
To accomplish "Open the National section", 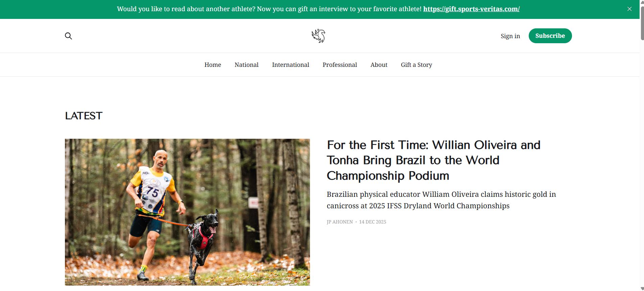I will (246, 65).
